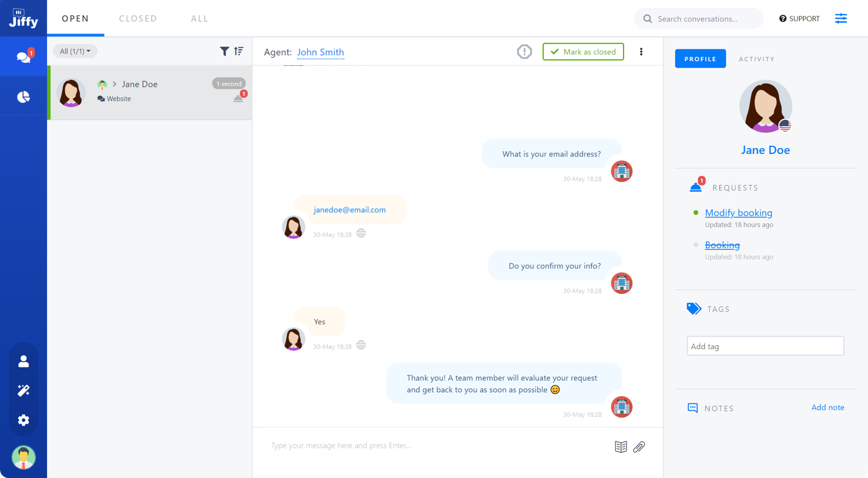
Task: Click the exclamation alert icon
Action: click(x=524, y=52)
